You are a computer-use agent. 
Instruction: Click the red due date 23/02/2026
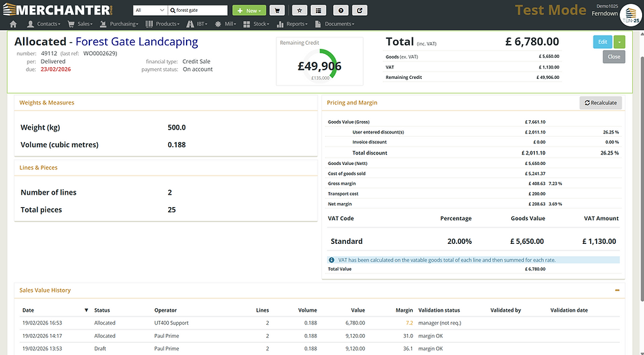click(55, 69)
